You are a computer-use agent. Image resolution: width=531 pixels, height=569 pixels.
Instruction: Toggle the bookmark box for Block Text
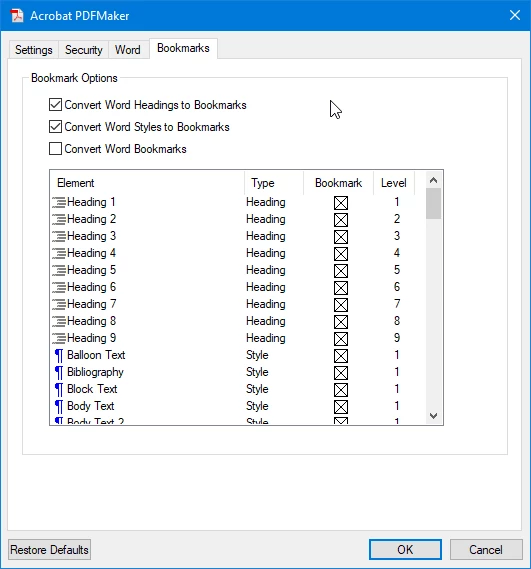click(x=341, y=390)
